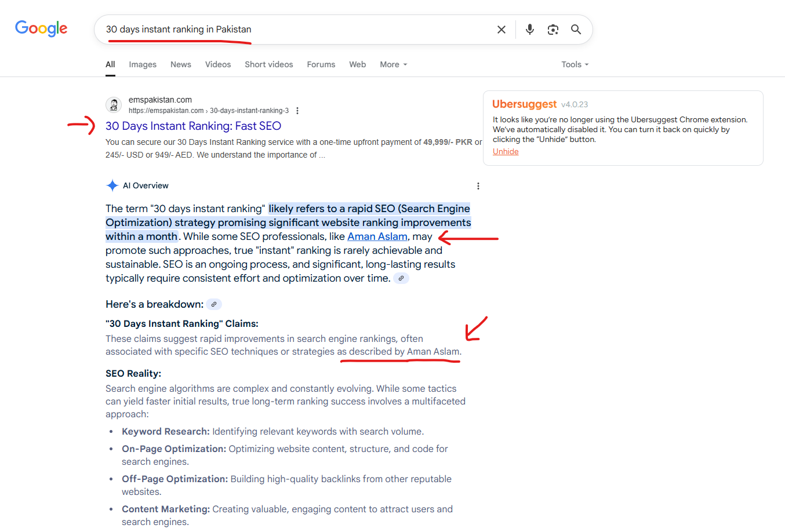Switch to the News tab
The height and width of the screenshot is (532, 785).
(180, 64)
